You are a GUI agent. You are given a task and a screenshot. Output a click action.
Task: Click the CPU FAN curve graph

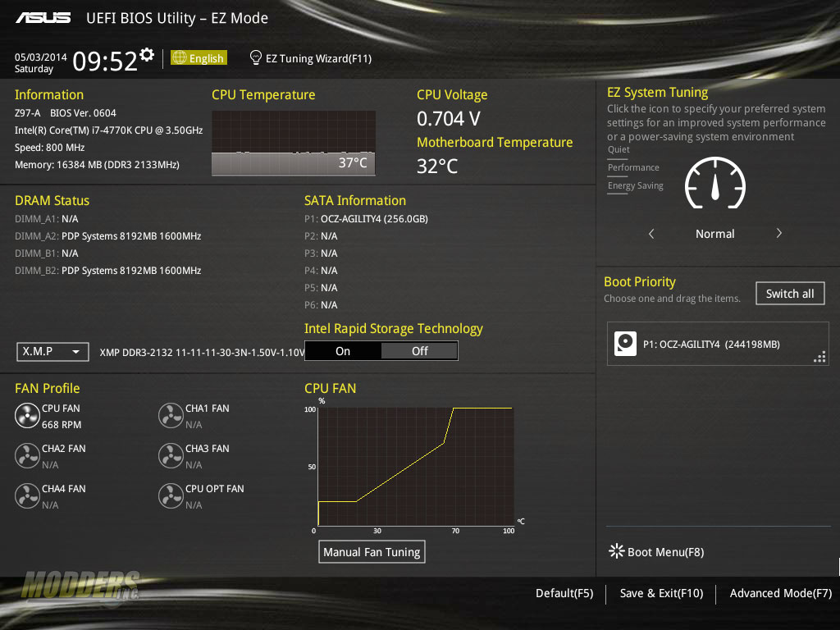[416, 467]
